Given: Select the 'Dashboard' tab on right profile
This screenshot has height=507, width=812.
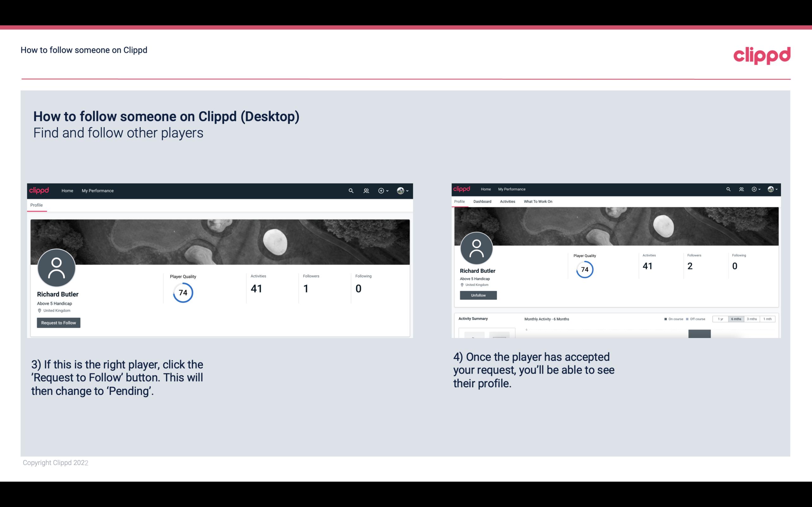Looking at the screenshot, I should pyautogui.click(x=482, y=201).
